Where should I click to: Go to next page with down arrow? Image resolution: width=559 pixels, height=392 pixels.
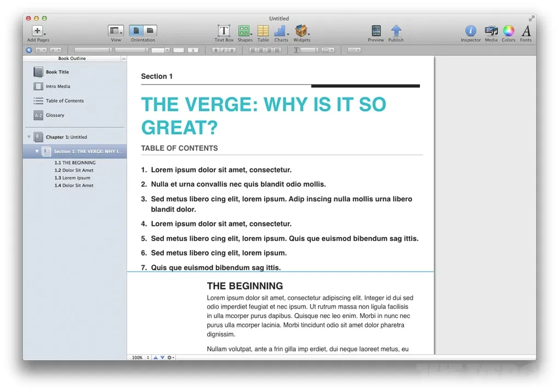162,357
